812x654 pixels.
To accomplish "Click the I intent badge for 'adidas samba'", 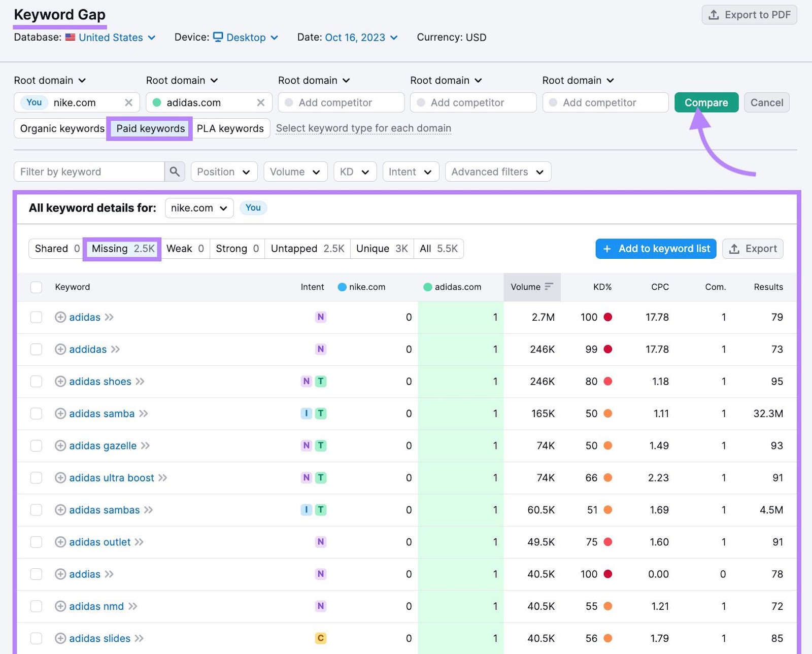I will click(306, 414).
